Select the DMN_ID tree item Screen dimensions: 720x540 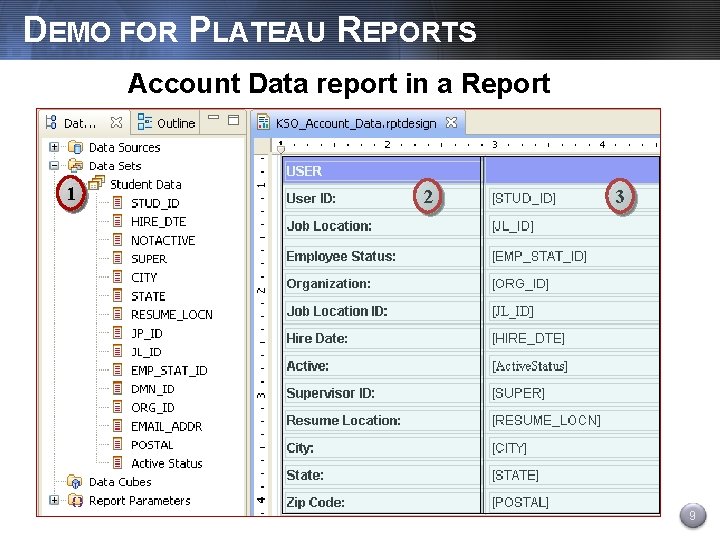coord(153,389)
